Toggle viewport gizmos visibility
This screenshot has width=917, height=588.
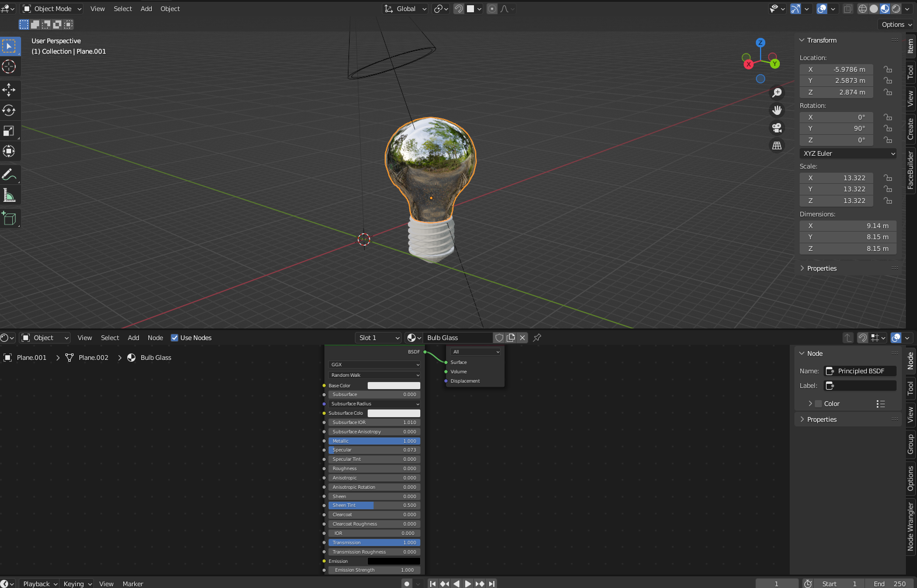click(x=795, y=9)
